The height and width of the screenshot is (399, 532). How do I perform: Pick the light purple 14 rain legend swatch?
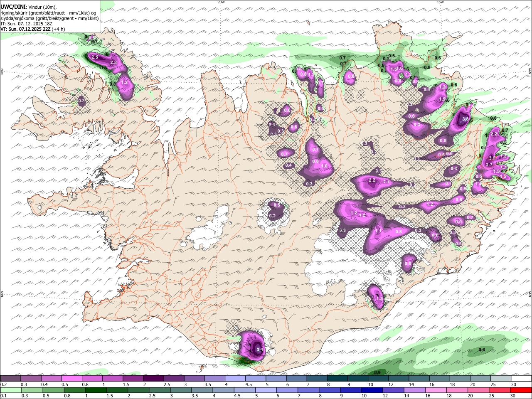point(415,390)
